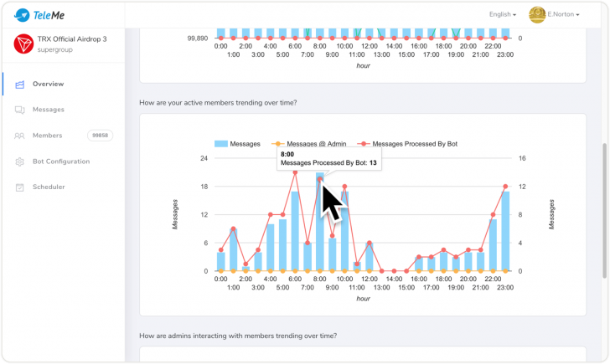Viewport: 610px width, 364px height.
Task: Open the Scheduler sidebar page
Action: [49, 187]
